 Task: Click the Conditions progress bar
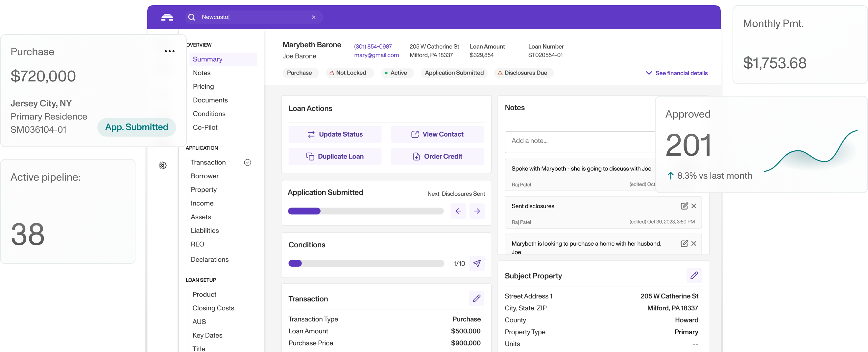pyautogui.click(x=366, y=263)
